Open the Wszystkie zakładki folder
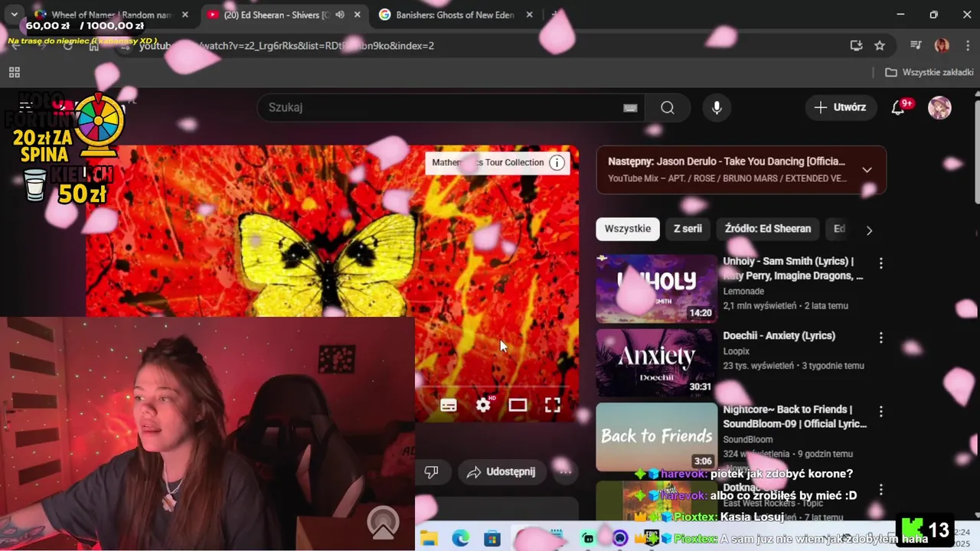This screenshot has height=551, width=980. [929, 72]
